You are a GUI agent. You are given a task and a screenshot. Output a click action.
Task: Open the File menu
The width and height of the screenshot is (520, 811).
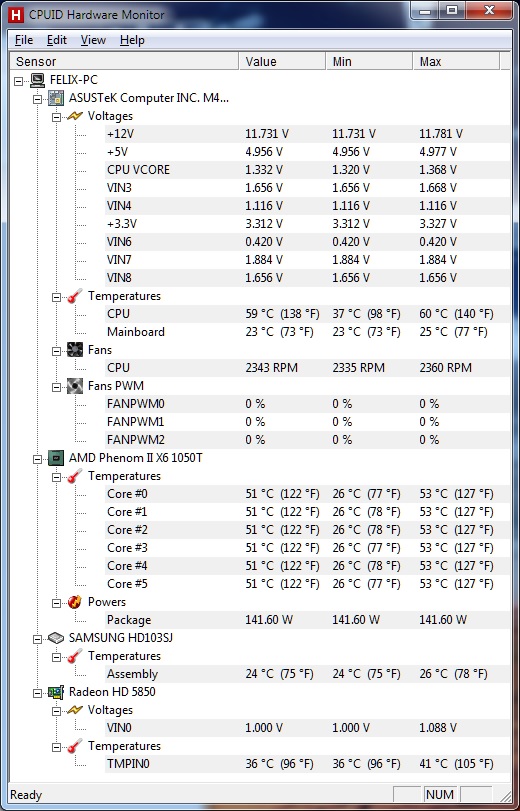[24, 40]
